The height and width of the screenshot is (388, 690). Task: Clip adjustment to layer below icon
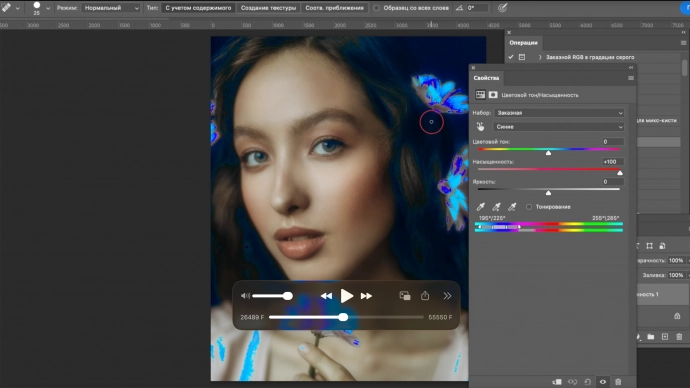tap(557, 382)
